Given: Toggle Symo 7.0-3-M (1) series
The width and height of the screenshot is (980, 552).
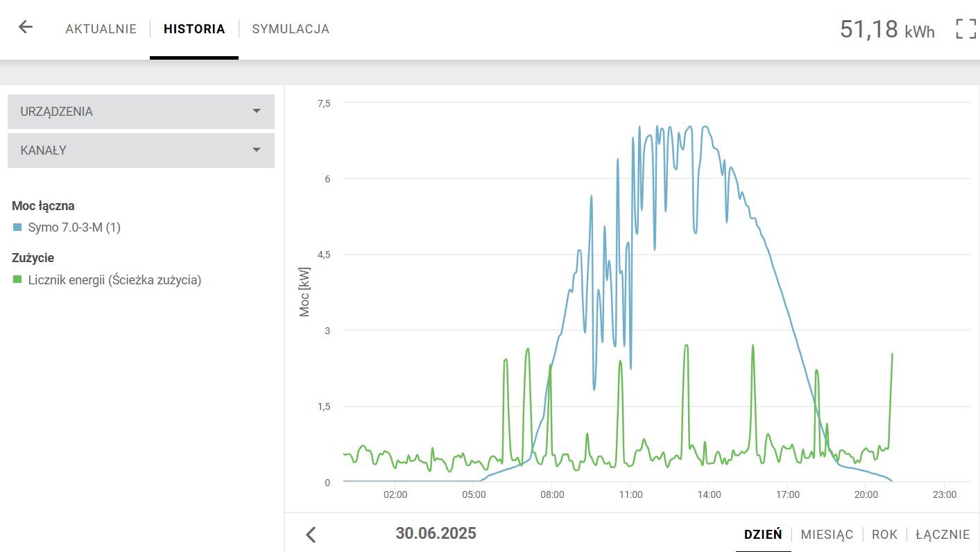Looking at the screenshot, I should click(x=74, y=227).
